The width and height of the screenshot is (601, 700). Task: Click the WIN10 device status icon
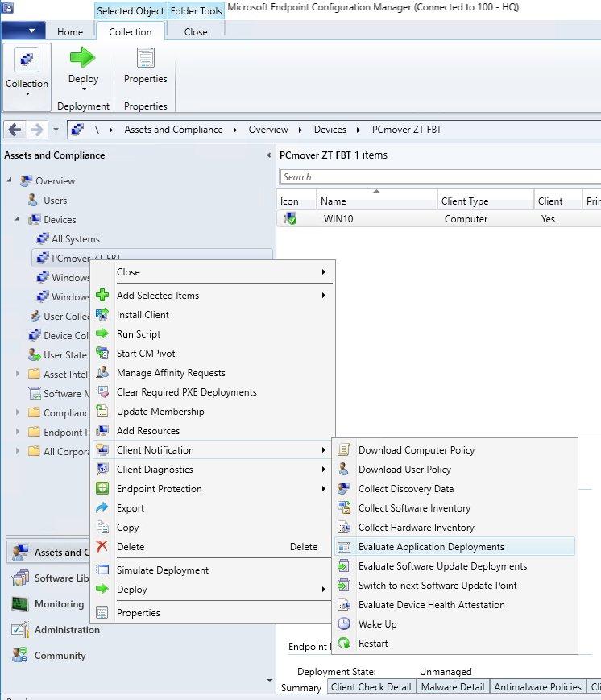click(x=290, y=219)
